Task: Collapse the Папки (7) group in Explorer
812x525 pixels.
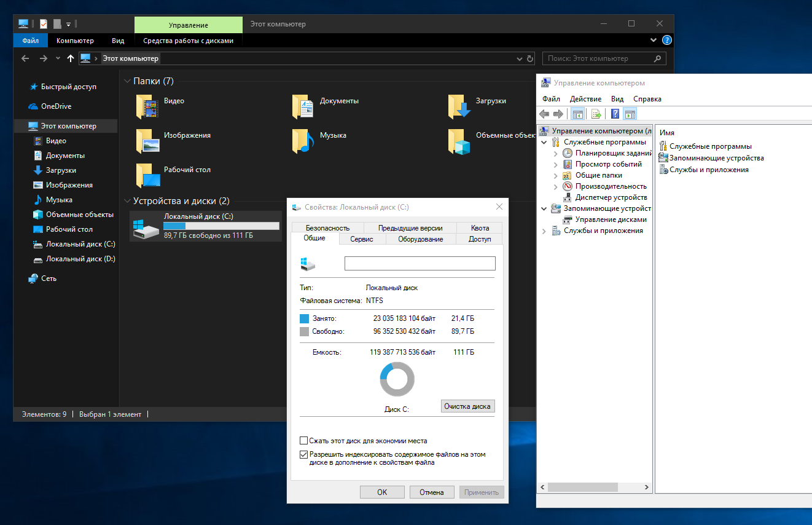Action: [127, 81]
